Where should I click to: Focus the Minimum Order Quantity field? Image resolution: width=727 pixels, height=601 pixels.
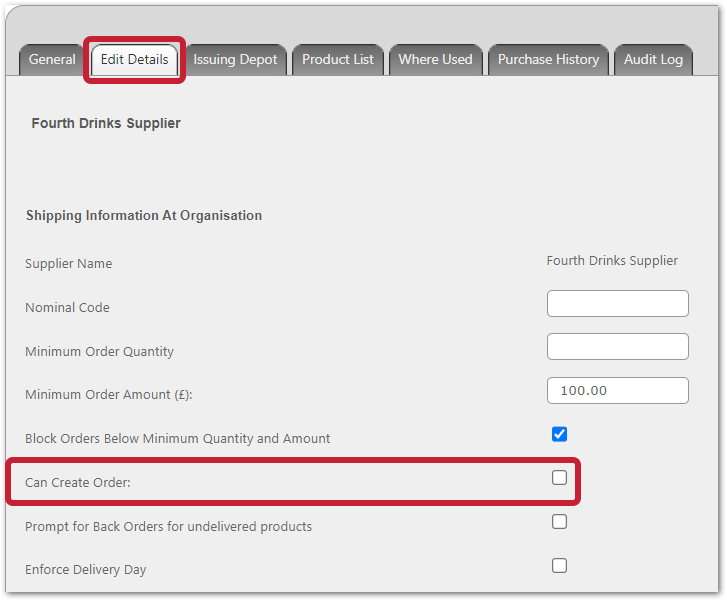coord(617,347)
